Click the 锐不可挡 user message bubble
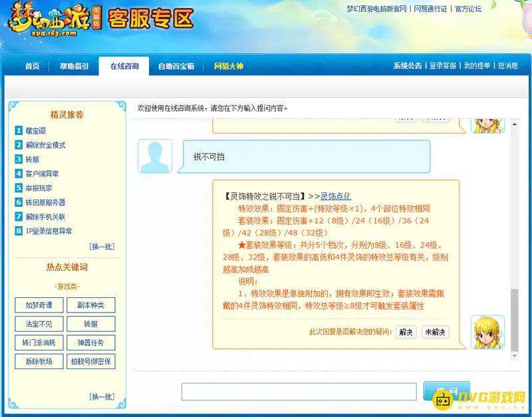532x417 pixels. tap(304, 156)
